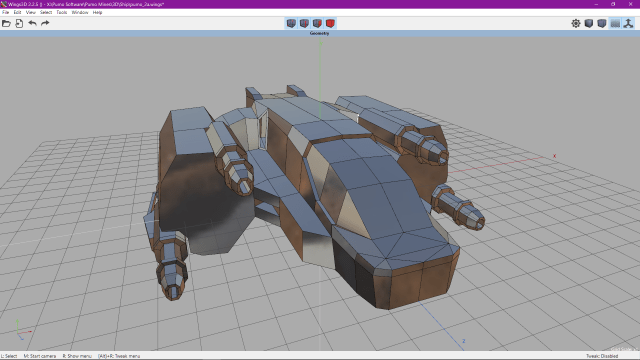This screenshot has width=640, height=360.
Task: Select vertex selection mode cube
Action: [x=291, y=23]
